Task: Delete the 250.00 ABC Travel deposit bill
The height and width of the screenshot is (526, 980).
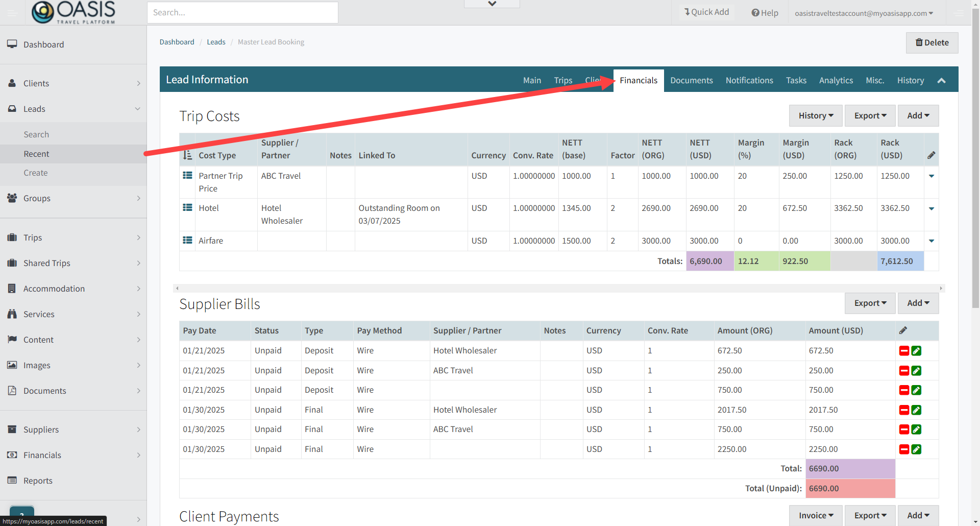Action: (x=904, y=371)
